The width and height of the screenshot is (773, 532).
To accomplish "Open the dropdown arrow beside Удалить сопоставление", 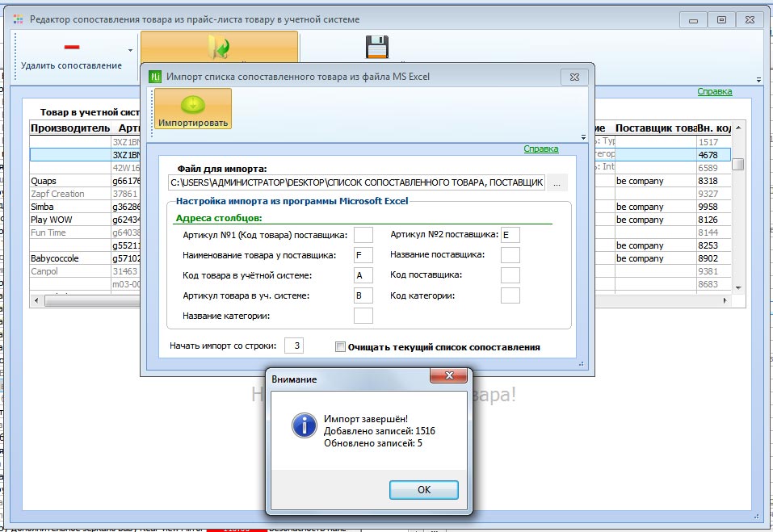I will (x=130, y=50).
